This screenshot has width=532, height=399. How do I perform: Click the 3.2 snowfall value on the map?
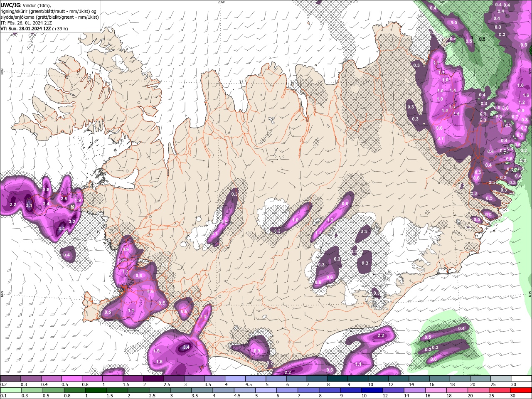coord(72,222)
